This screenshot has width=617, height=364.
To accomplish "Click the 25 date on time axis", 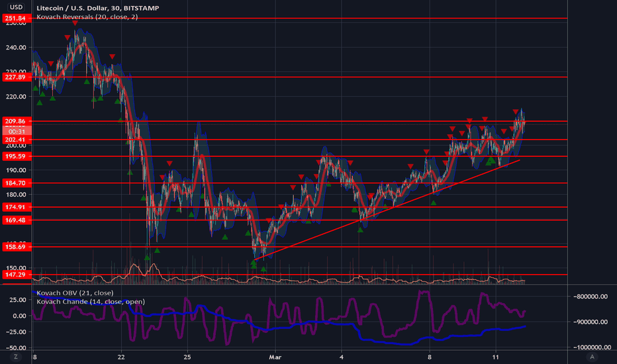I will pyautogui.click(x=187, y=357).
